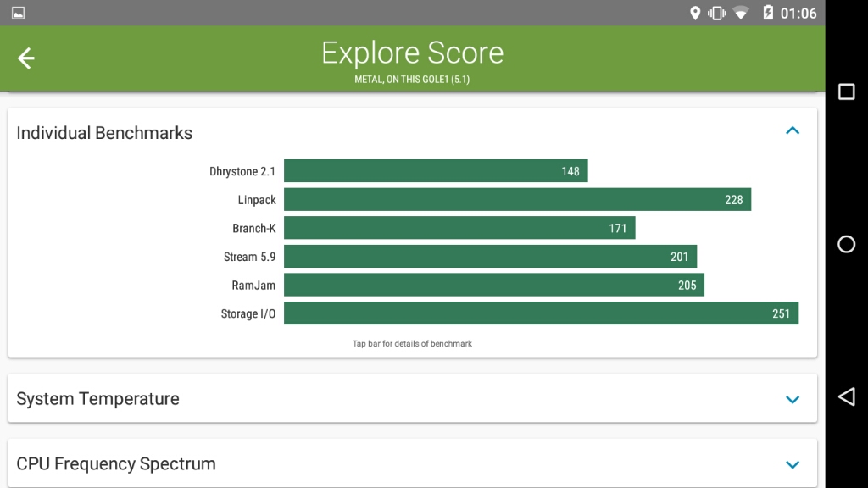Viewport: 868px width, 488px height.
Task: Click the 228 score value
Action: (x=734, y=200)
